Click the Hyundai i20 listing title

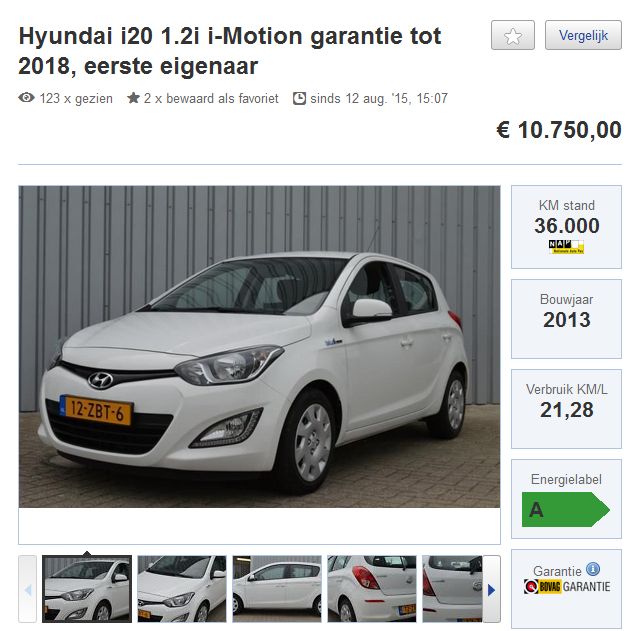[230, 51]
